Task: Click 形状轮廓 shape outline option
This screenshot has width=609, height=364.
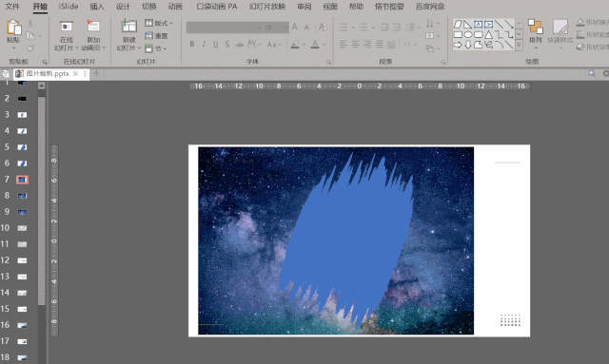Action: click(x=593, y=35)
